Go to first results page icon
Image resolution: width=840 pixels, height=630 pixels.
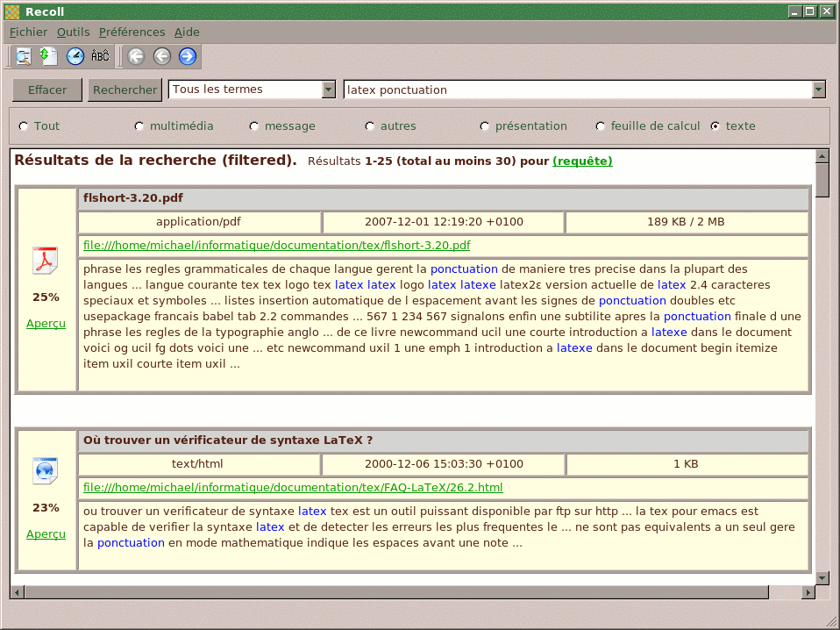136,56
